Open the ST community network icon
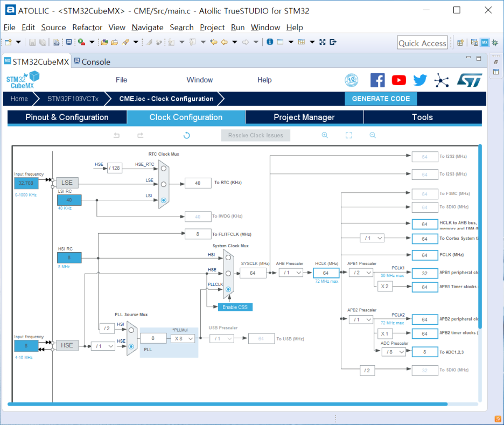Image resolution: width=504 pixels, height=425 pixels. 442,80
